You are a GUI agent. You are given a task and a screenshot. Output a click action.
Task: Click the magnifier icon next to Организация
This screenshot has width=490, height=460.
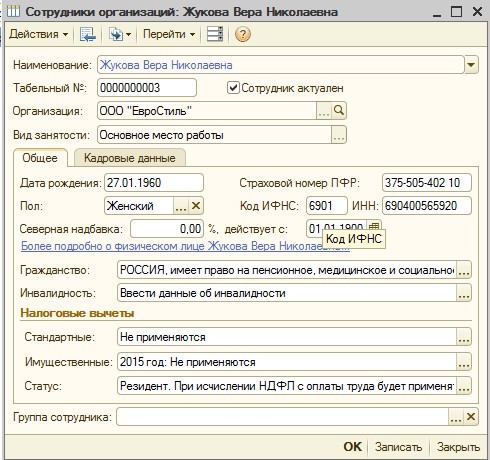click(339, 111)
